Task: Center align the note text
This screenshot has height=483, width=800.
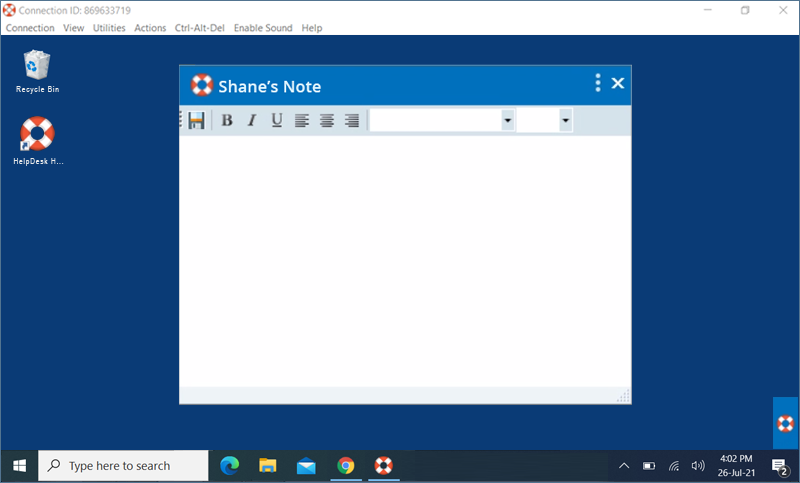Action: click(x=327, y=121)
